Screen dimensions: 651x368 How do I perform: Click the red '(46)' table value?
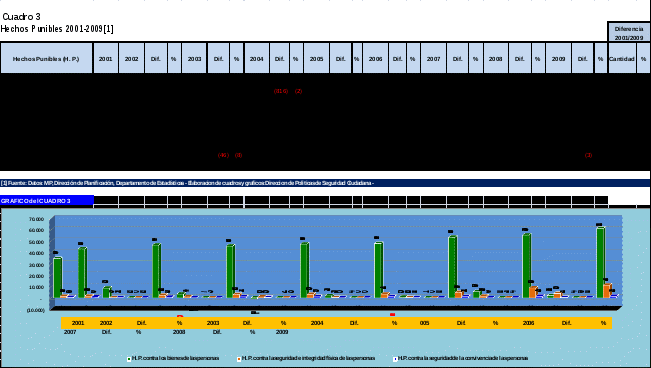click(223, 155)
